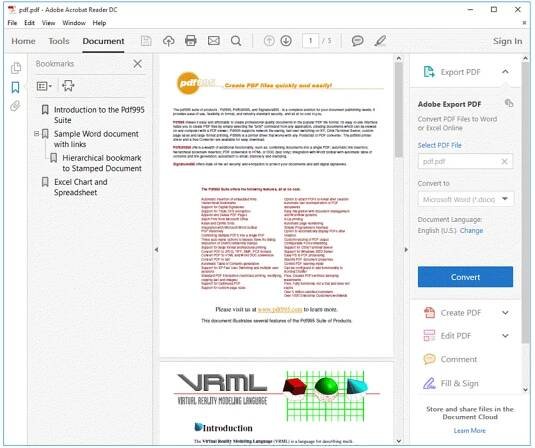The width and height of the screenshot is (535, 448).
Task: Collapse left navigation pane arrow
Action: [156, 250]
